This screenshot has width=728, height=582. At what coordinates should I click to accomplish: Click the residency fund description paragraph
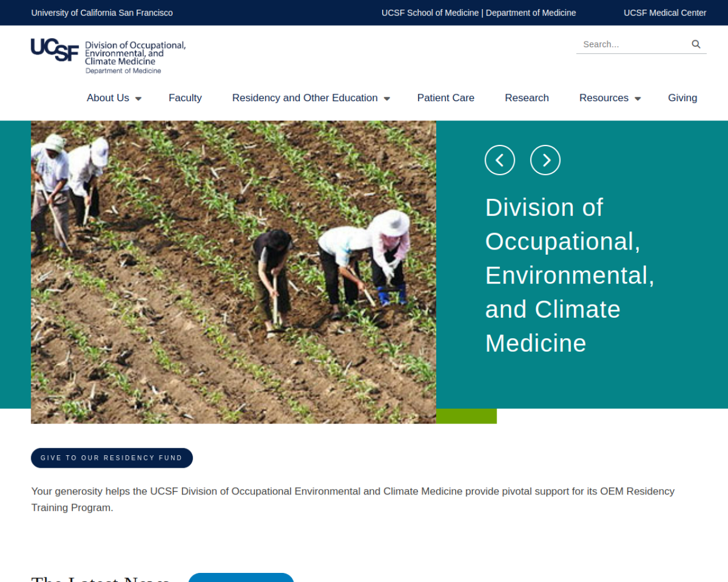tap(353, 499)
